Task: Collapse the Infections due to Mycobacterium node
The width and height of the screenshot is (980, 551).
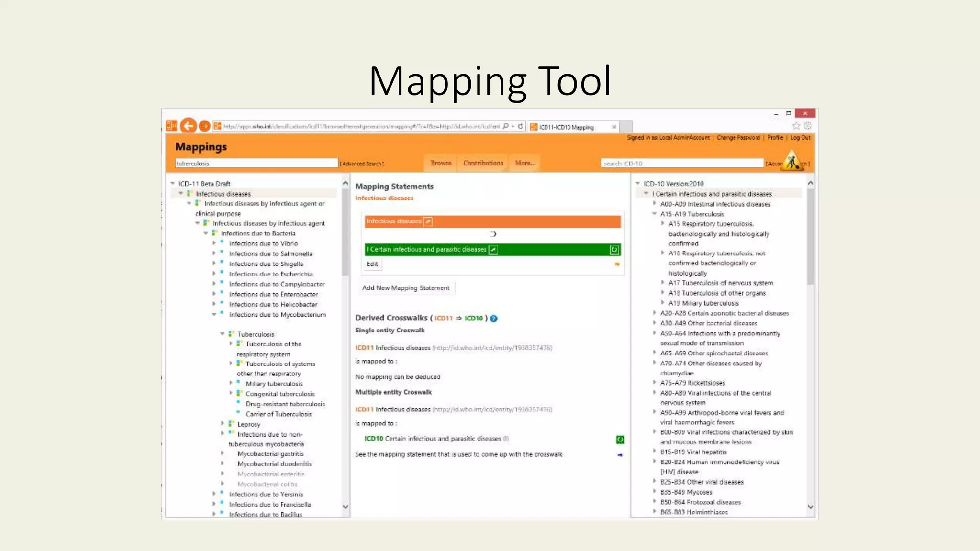Action: (x=214, y=315)
